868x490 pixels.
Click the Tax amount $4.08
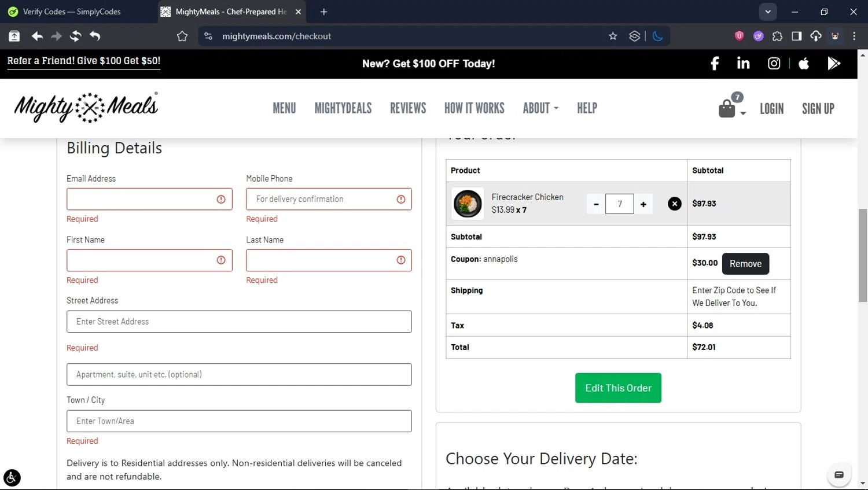click(703, 325)
